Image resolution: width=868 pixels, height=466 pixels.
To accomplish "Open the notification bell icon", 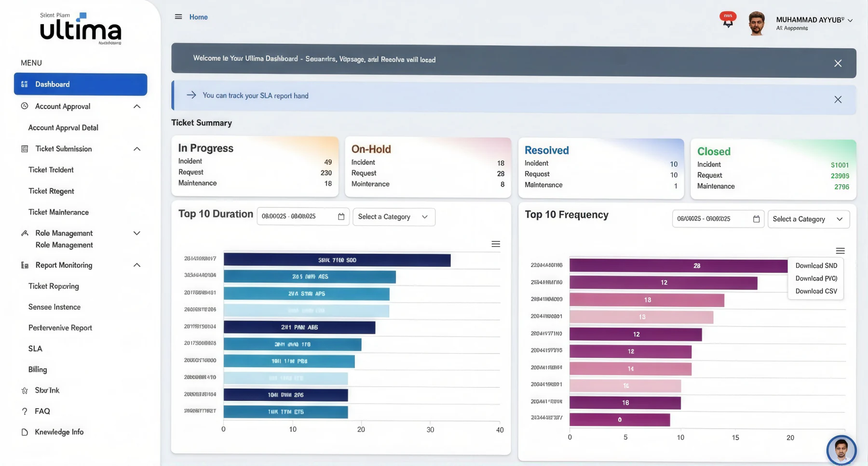I will point(728,20).
